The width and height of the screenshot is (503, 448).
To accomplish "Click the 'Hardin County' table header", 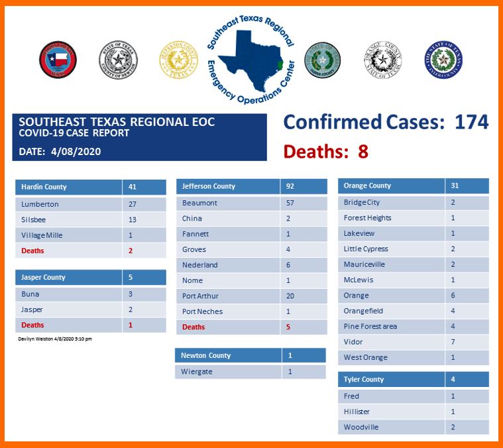I will [91, 188].
